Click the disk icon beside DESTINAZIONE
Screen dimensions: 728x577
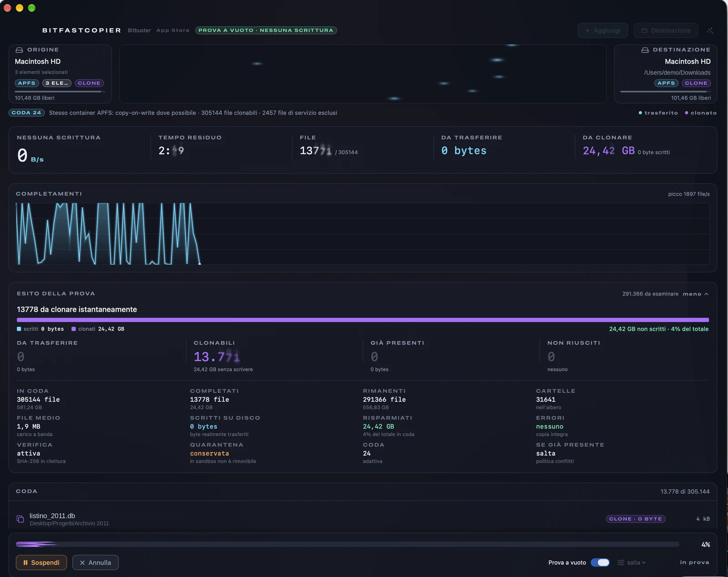pyautogui.click(x=645, y=50)
